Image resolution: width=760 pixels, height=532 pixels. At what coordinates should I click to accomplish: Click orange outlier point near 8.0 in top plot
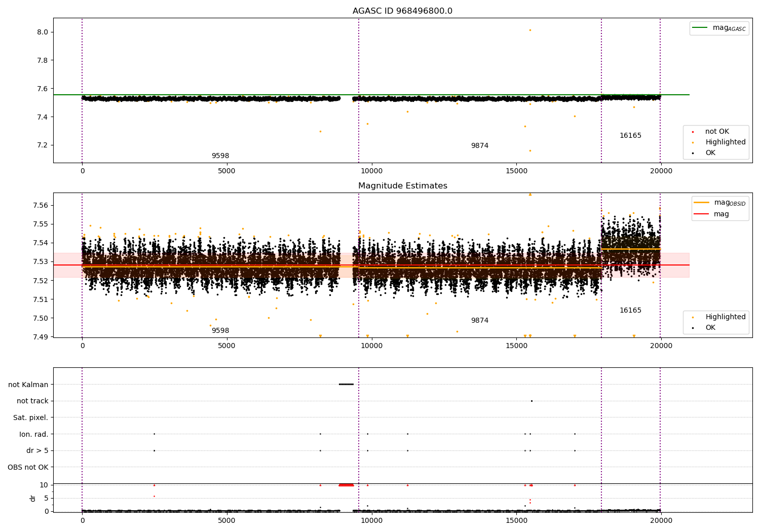pos(530,30)
